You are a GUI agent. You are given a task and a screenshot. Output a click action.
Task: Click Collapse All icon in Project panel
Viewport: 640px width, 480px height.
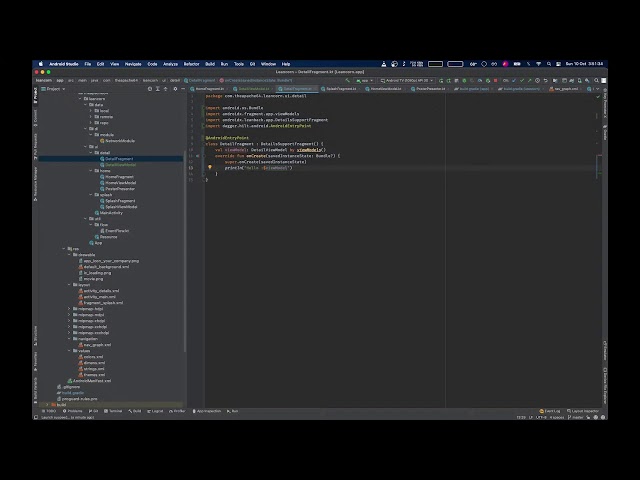click(x=165, y=89)
